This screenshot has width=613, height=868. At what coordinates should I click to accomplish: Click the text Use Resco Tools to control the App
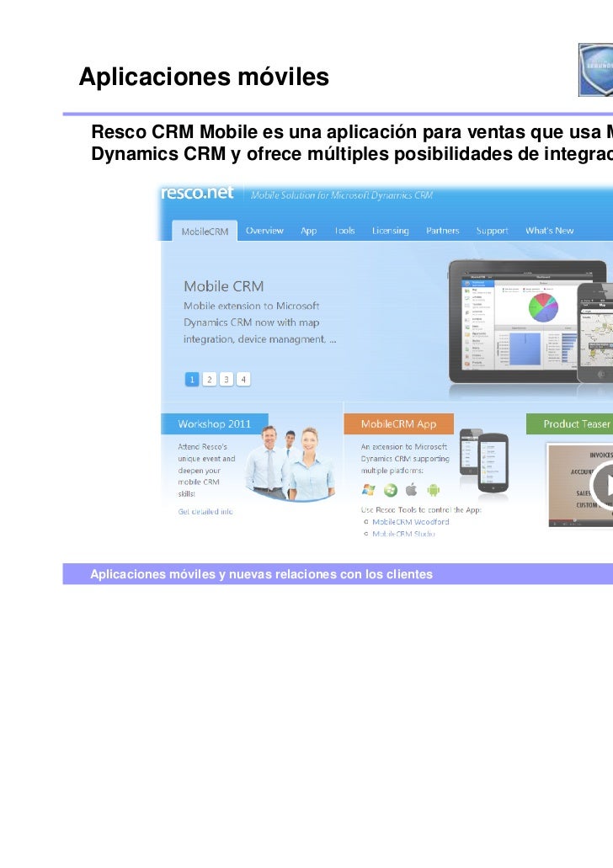[421, 510]
